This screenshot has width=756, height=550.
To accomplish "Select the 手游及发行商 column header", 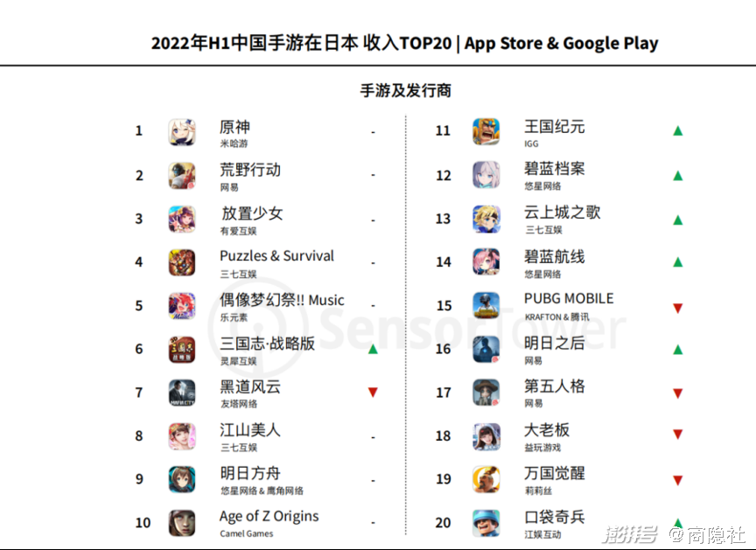I will click(406, 90).
